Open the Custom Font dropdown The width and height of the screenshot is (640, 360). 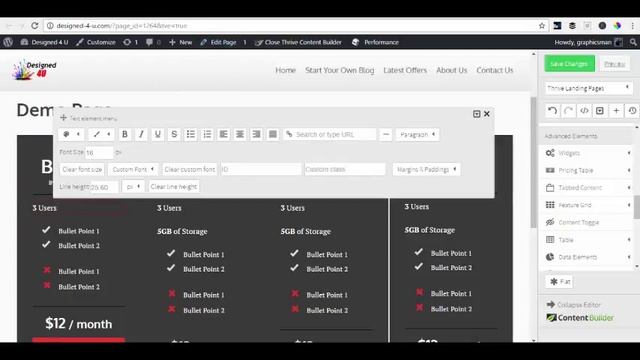tap(133, 169)
